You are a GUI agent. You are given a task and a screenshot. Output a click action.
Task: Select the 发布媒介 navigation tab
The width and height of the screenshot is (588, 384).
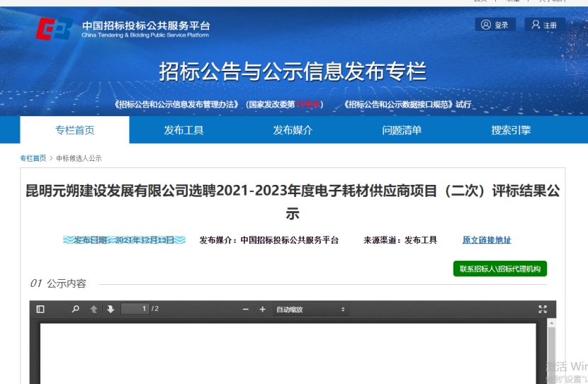[293, 130]
